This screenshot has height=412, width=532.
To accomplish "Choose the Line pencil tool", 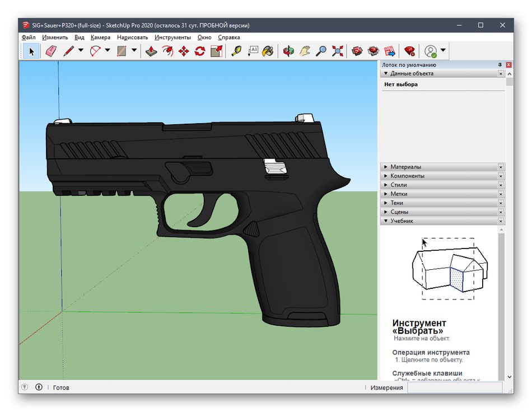I will click(x=68, y=51).
